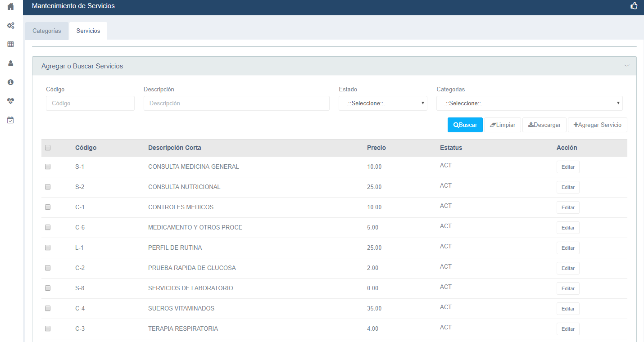Focus the Descripción input field
Screen dimensions: 644x342
pyautogui.click(x=236, y=103)
